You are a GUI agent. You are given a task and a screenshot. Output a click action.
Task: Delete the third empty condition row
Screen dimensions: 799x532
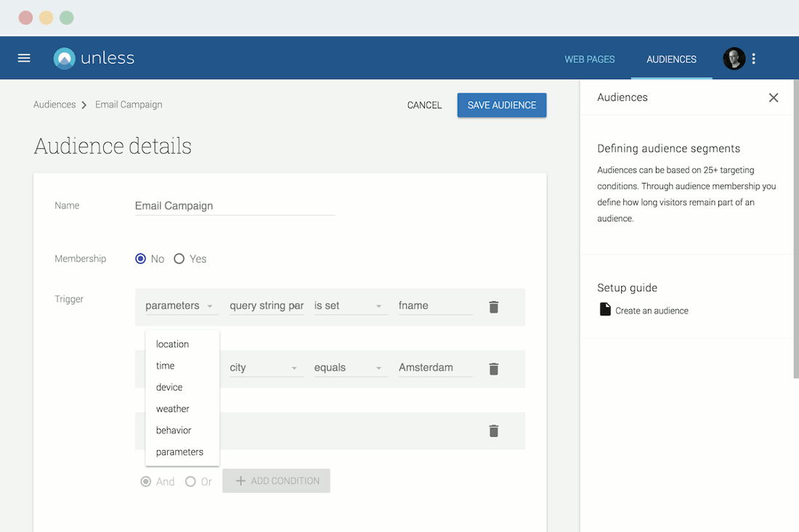(493, 430)
